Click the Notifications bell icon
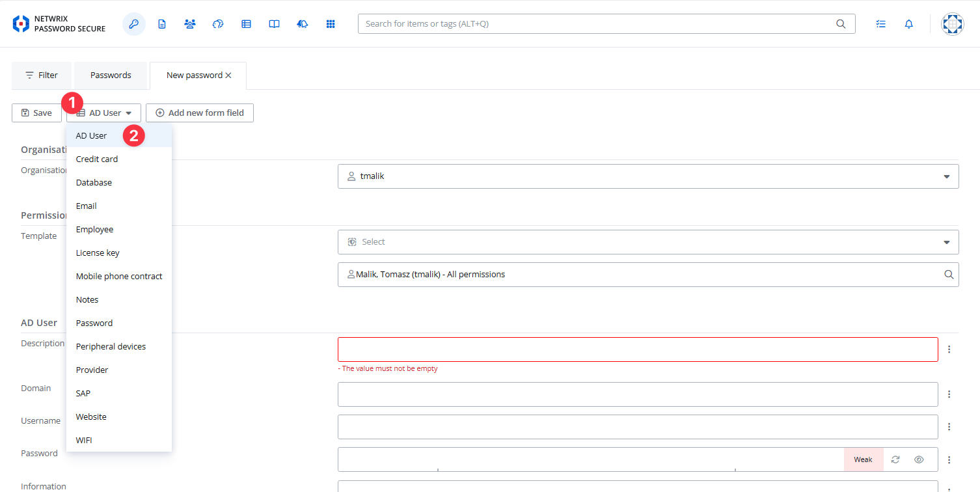The width and height of the screenshot is (980, 492). (908, 23)
